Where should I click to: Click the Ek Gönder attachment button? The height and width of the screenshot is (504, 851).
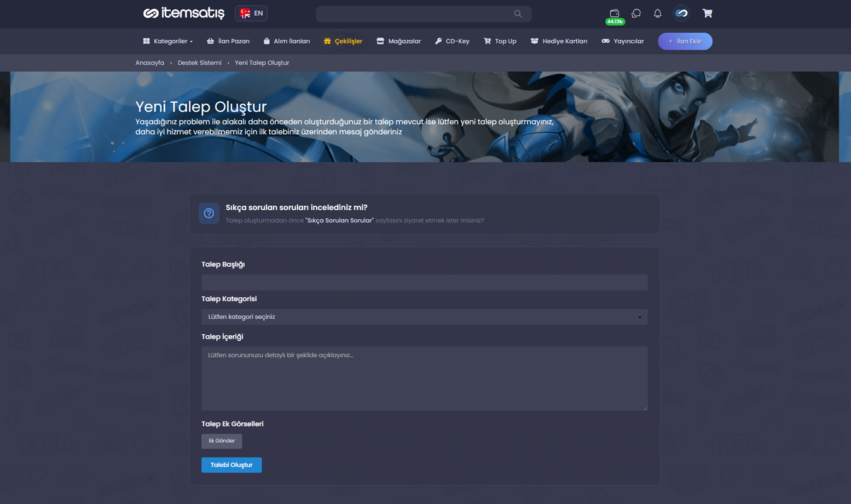(x=222, y=441)
